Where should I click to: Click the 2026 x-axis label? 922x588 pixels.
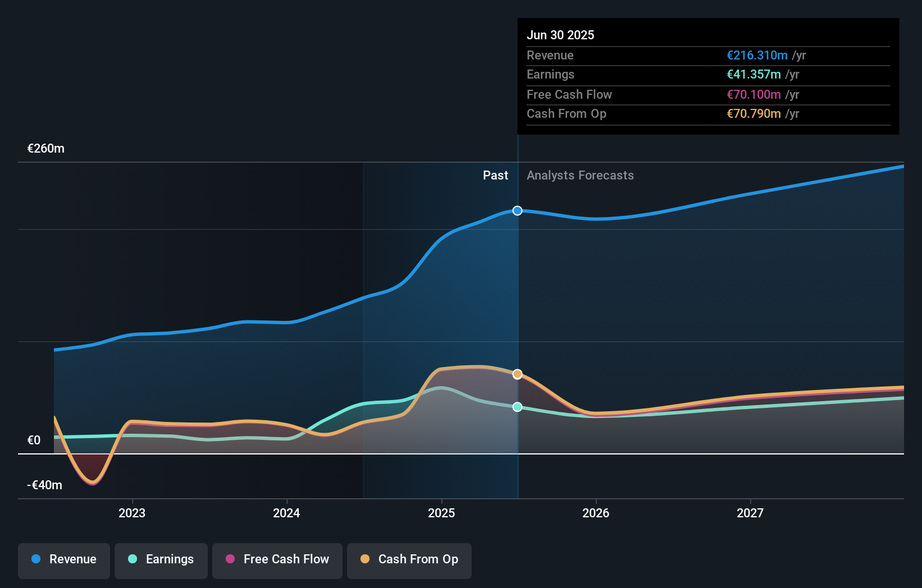(x=596, y=513)
